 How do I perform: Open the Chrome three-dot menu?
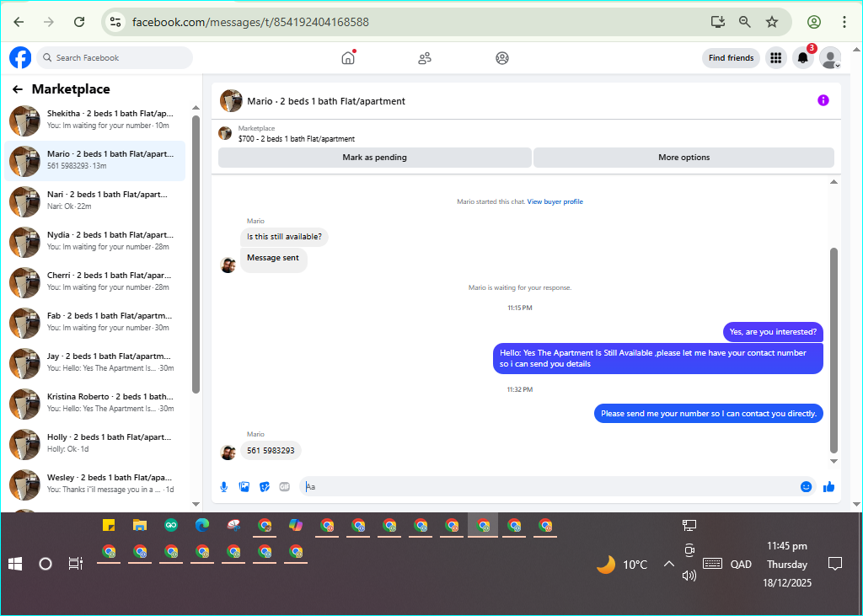point(844,22)
